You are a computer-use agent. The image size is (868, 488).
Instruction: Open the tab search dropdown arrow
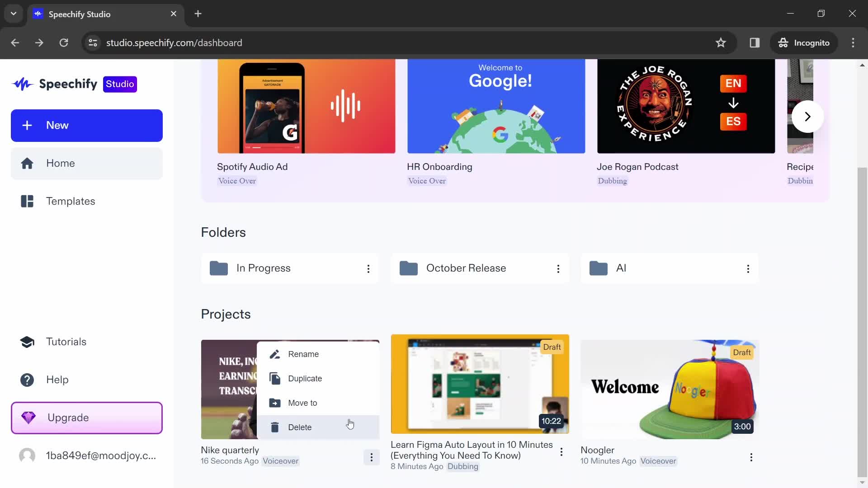click(14, 14)
